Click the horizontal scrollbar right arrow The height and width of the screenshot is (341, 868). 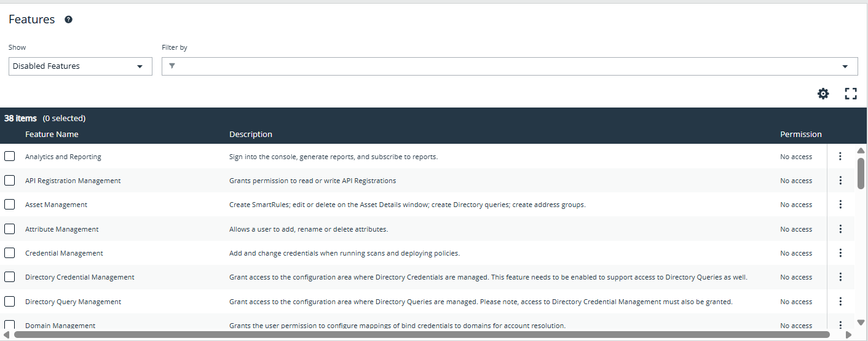click(848, 335)
